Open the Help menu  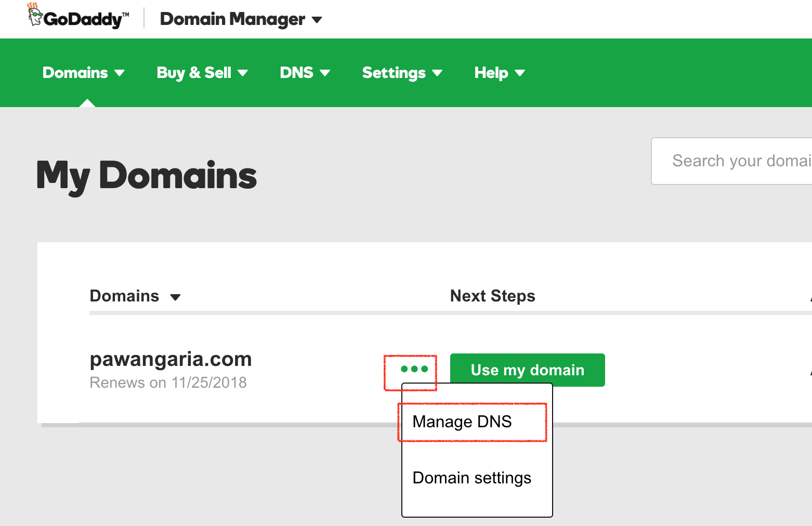click(500, 73)
